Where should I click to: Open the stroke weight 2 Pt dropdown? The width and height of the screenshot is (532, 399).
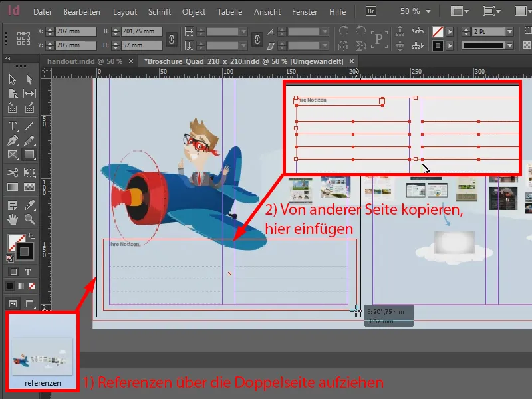[509, 31]
